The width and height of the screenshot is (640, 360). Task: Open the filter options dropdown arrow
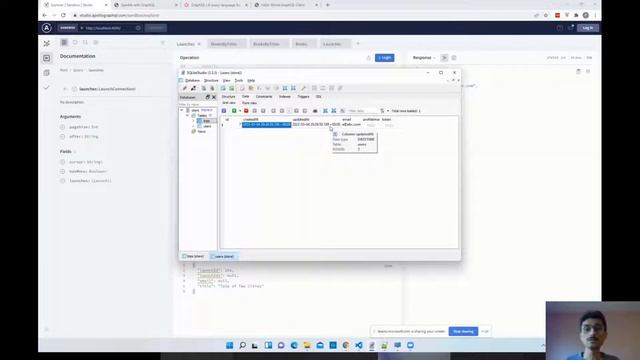click(x=388, y=111)
